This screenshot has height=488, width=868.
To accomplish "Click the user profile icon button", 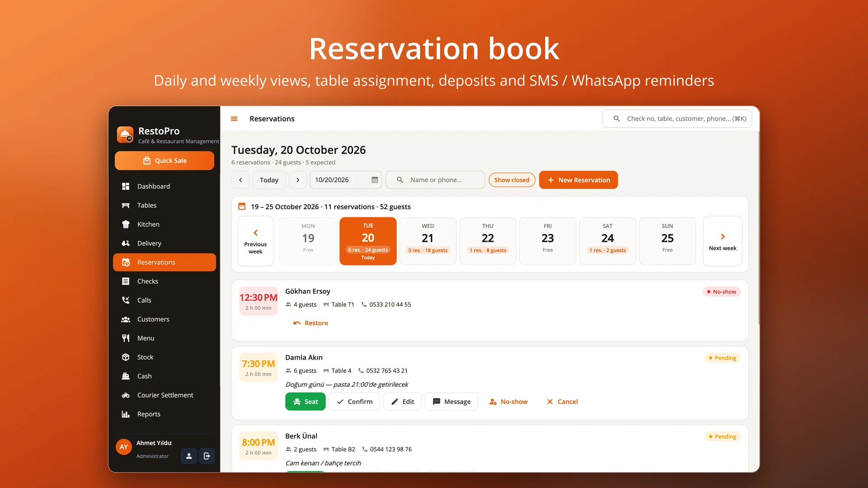I will tap(189, 456).
